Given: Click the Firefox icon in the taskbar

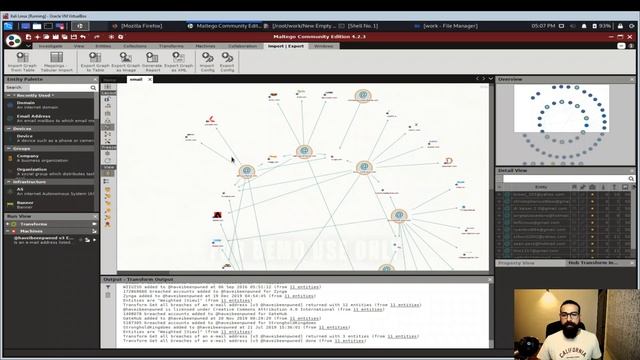Looking at the screenshot, I should coord(115,26).
